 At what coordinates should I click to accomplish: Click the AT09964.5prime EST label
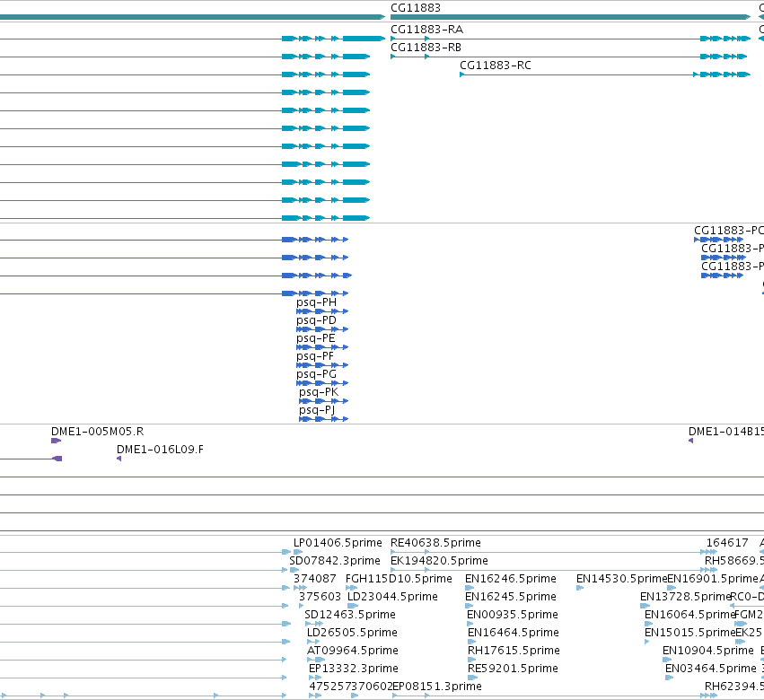tap(353, 651)
